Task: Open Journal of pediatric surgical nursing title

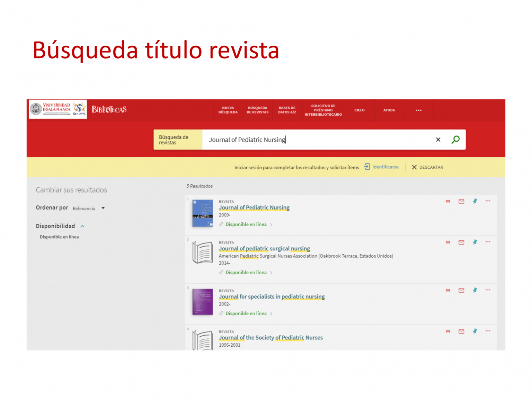Action: tap(265, 249)
